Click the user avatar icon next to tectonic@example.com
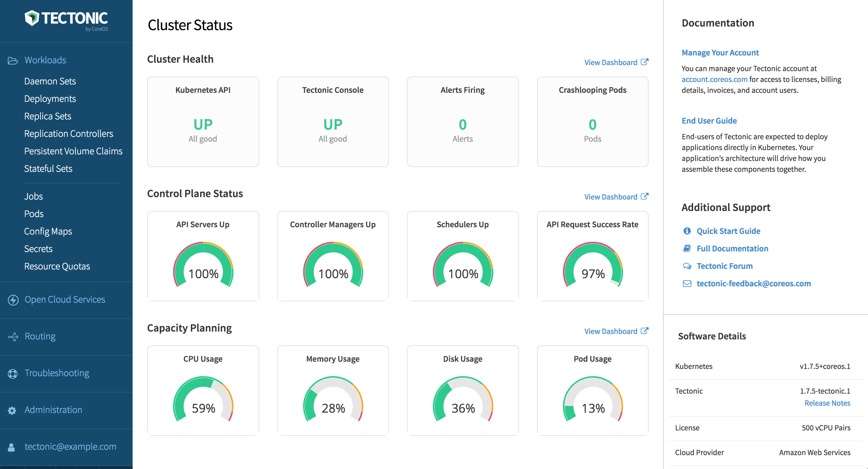This screenshot has width=868, height=469. pyautogui.click(x=11, y=447)
